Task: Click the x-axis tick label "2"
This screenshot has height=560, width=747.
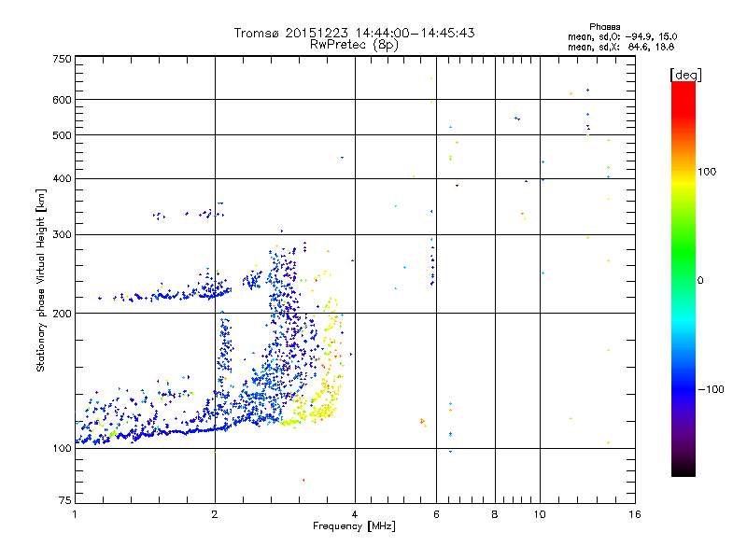Action: click(215, 514)
